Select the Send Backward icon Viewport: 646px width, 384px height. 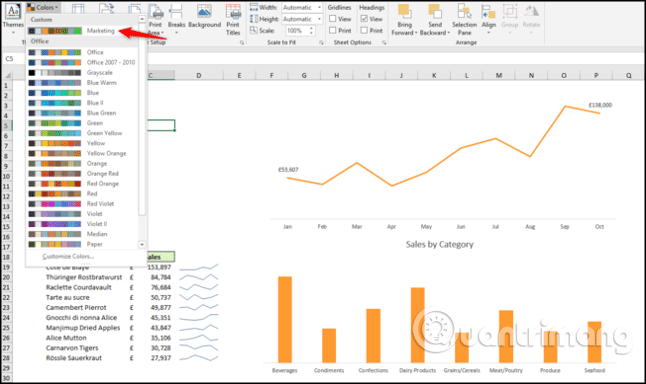[x=435, y=12]
